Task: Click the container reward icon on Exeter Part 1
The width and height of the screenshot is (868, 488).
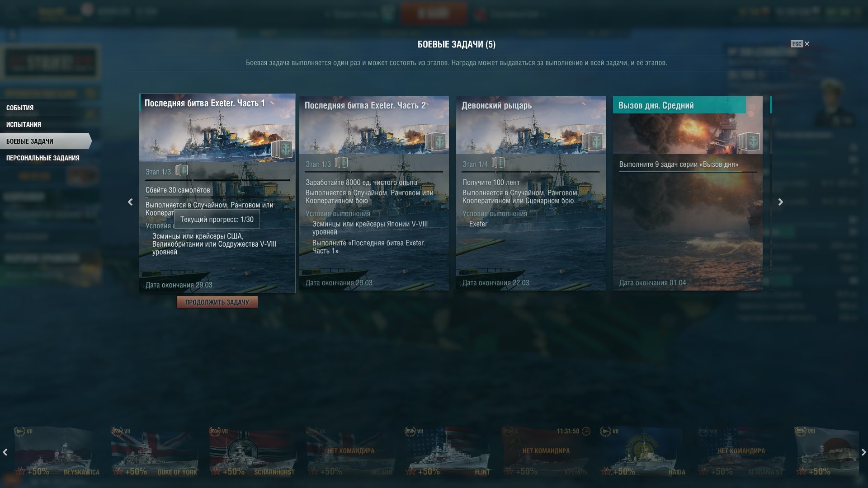Action: coord(281,149)
